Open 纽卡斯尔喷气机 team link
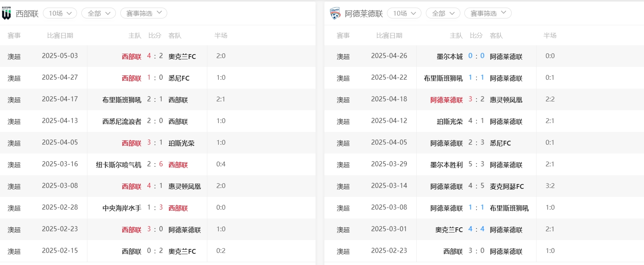 click(118, 165)
